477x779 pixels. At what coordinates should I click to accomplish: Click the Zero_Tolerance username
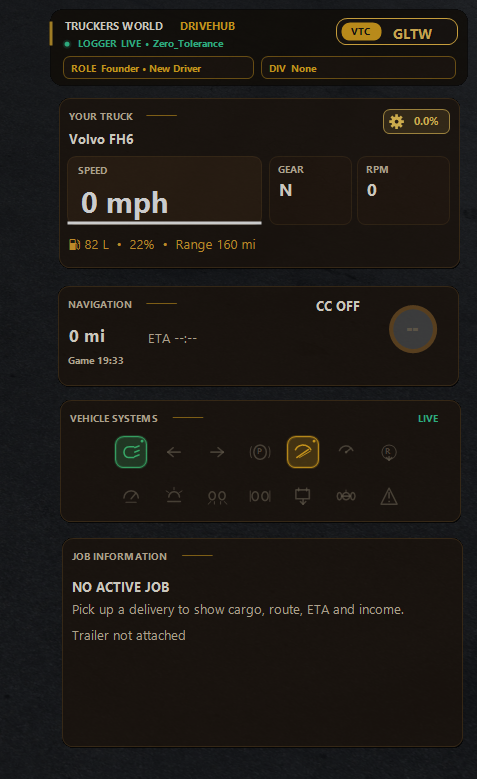tap(188, 44)
